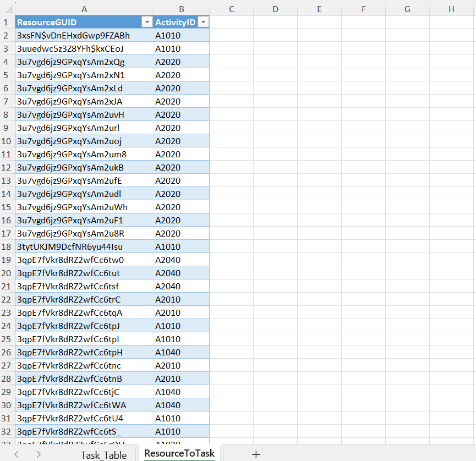Click the right sheet navigation arrow
The height and width of the screenshot is (461, 476).
click(x=37, y=453)
